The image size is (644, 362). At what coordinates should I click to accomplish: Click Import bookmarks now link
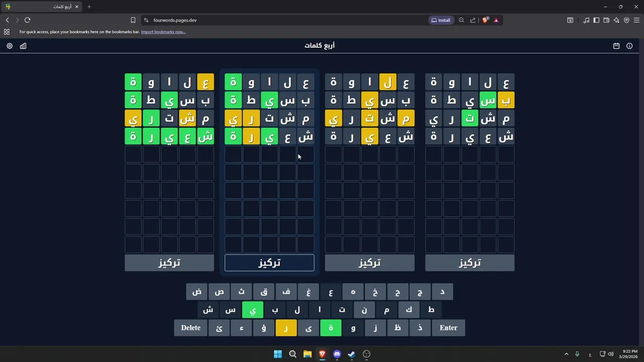pos(163,32)
